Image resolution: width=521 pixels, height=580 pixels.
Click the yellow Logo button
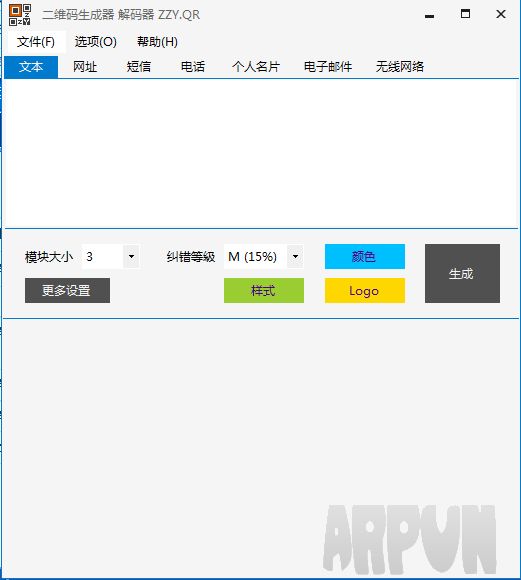[x=365, y=290]
